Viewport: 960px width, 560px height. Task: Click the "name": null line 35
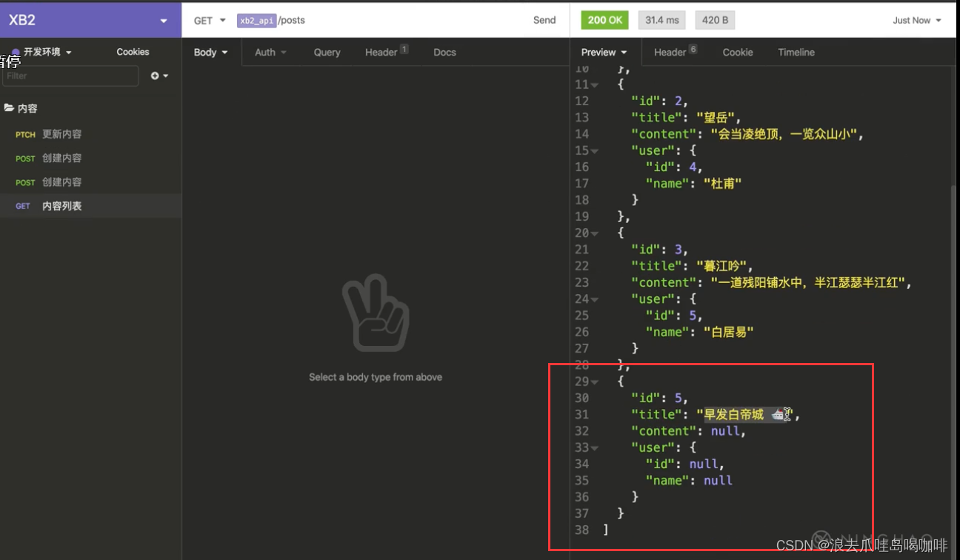689,480
